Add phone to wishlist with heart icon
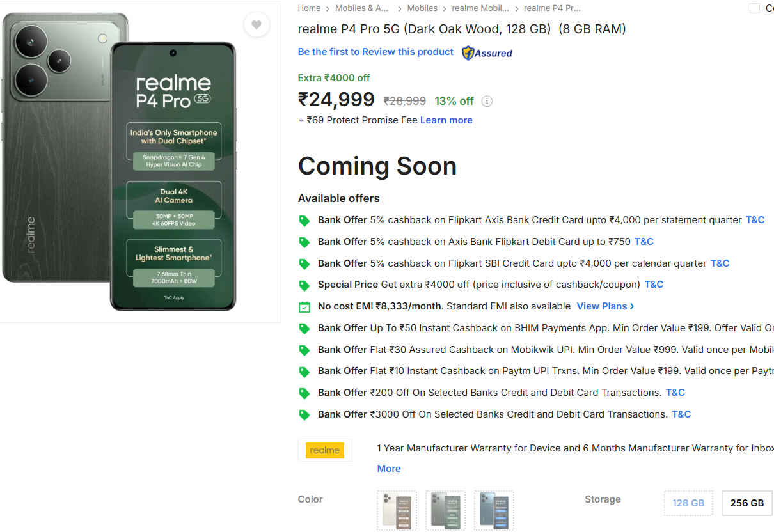Viewport: 774px width, 532px height. [256, 25]
